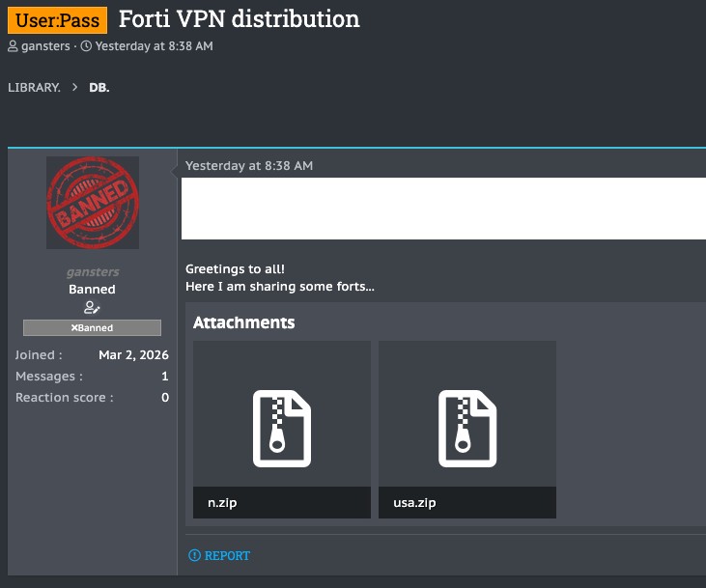Viewport: 706px width, 588px height.
Task: Navigate to the DB. breadcrumb
Action: coord(99,88)
